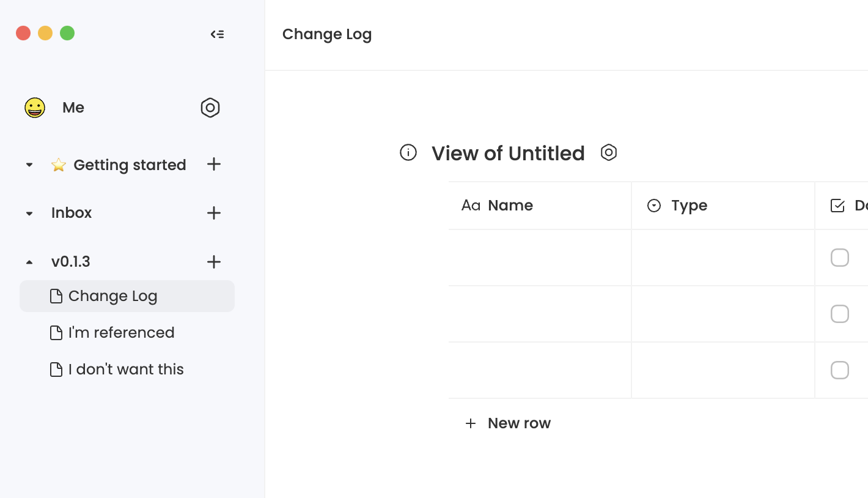Add a New row to the grid
Image resolution: width=868 pixels, height=498 pixels.
click(509, 423)
